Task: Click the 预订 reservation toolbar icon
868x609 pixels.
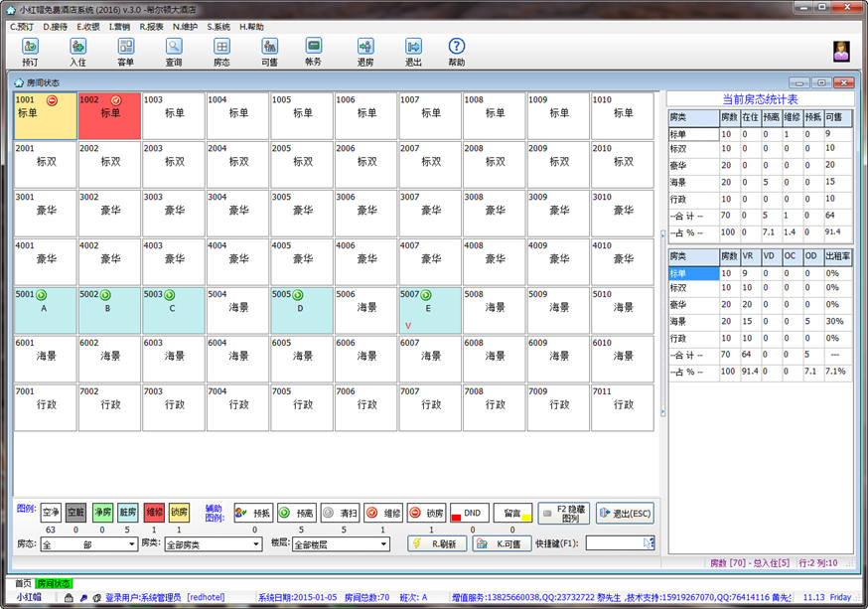Action: point(30,51)
